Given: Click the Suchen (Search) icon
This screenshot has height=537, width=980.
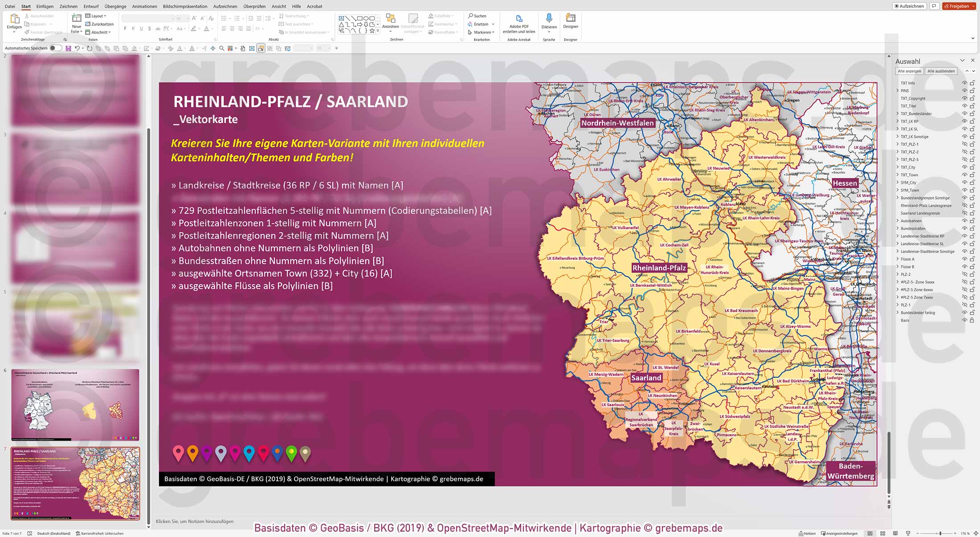Looking at the screenshot, I should (x=471, y=16).
